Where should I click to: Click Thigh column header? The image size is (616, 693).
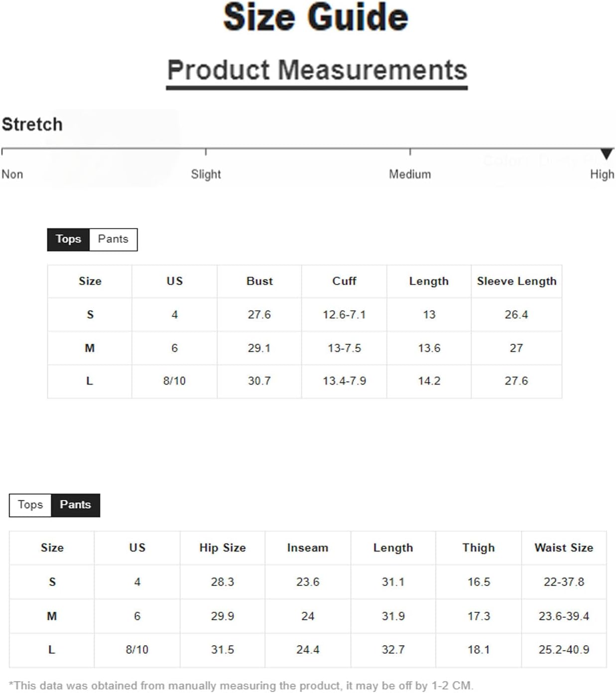[x=479, y=548]
